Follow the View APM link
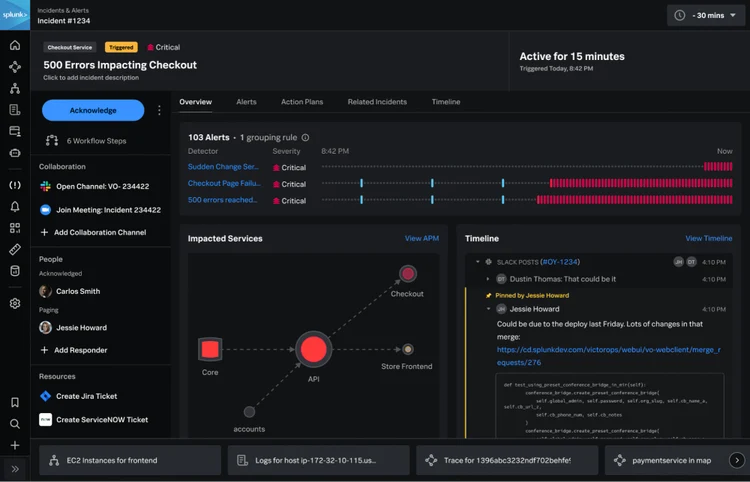Screen dimensions: 750x482 coord(421,238)
